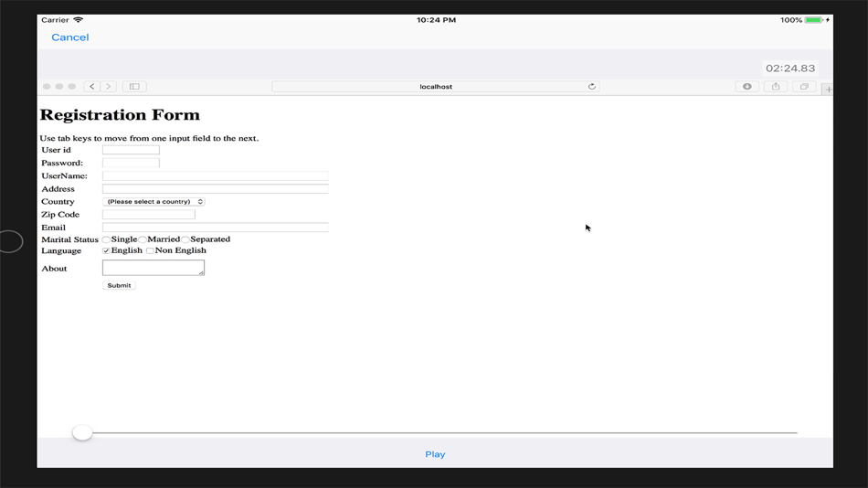The width and height of the screenshot is (868, 488).
Task: Click the Password input field
Action: pos(131,163)
